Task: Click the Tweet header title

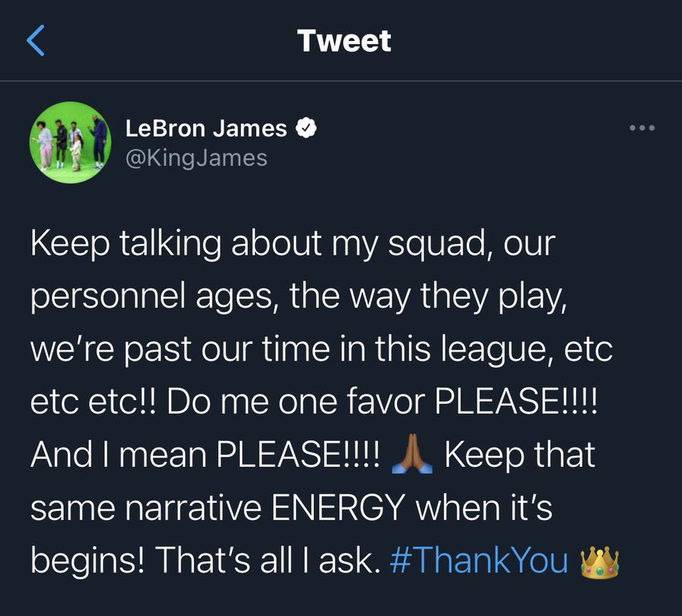Action: pos(345,40)
